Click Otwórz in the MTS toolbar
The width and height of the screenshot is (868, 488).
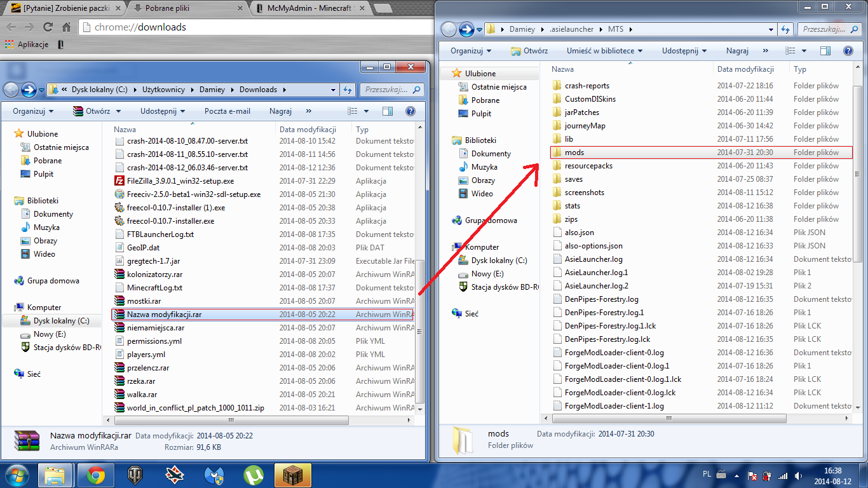point(529,51)
